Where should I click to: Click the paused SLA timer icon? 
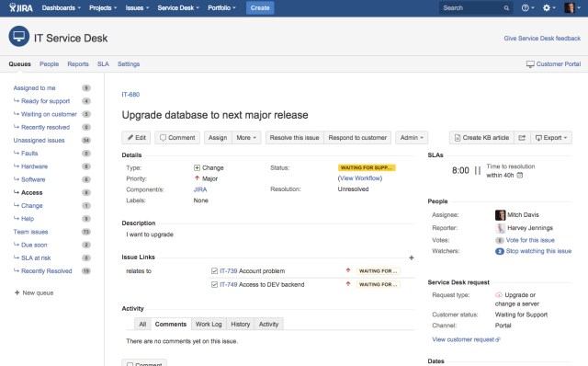coord(478,171)
